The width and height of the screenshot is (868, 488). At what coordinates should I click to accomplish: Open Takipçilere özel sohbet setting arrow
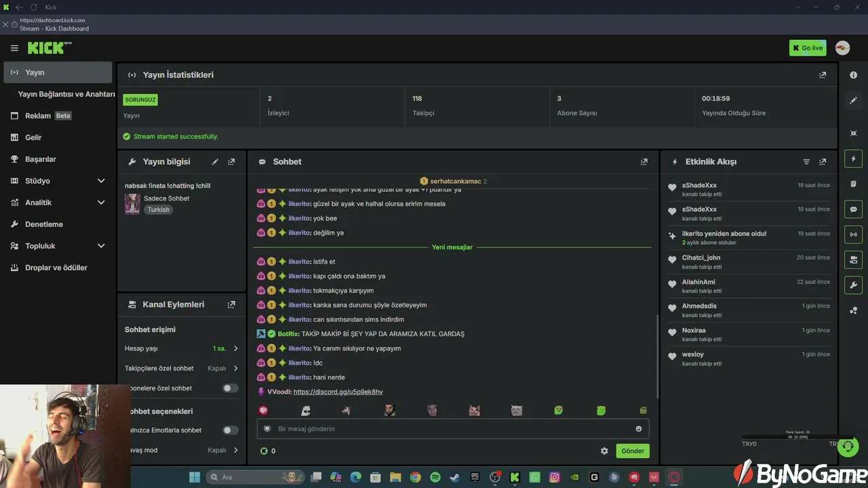coord(236,369)
